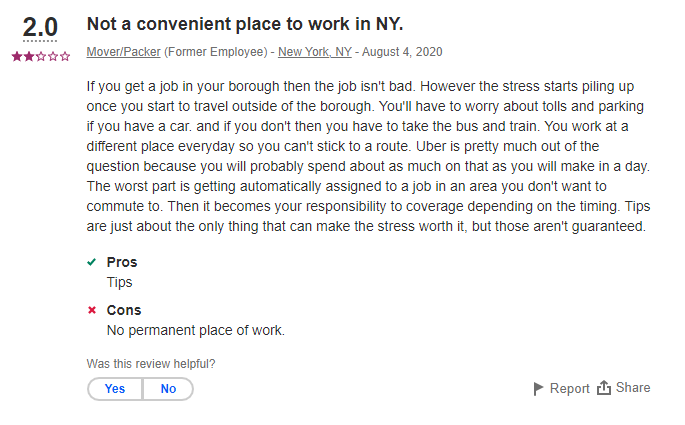
Task: Click the first filled star in rating
Action: point(17,56)
